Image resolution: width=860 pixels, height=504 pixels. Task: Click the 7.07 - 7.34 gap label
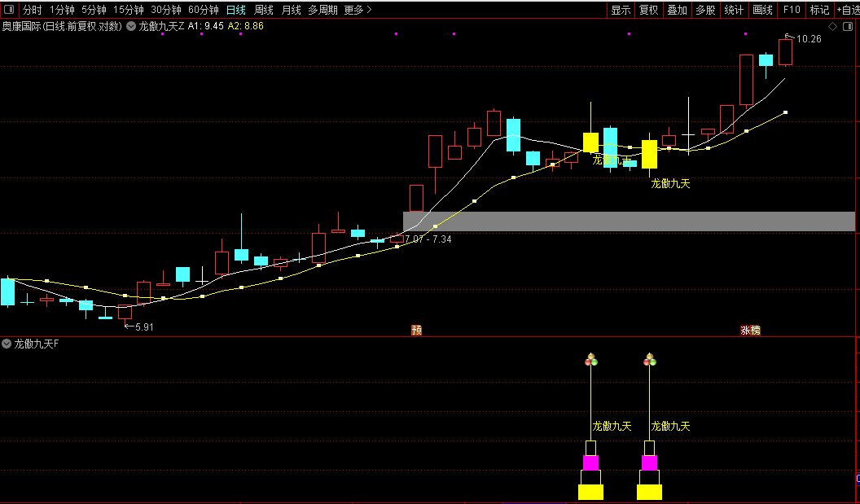[428, 239]
